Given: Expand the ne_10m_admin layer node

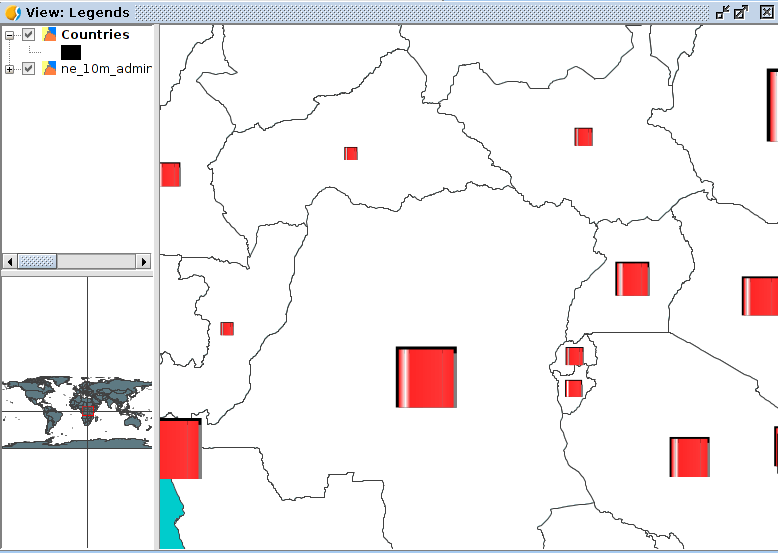Looking at the screenshot, I should pyautogui.click(x=10, y=69).
